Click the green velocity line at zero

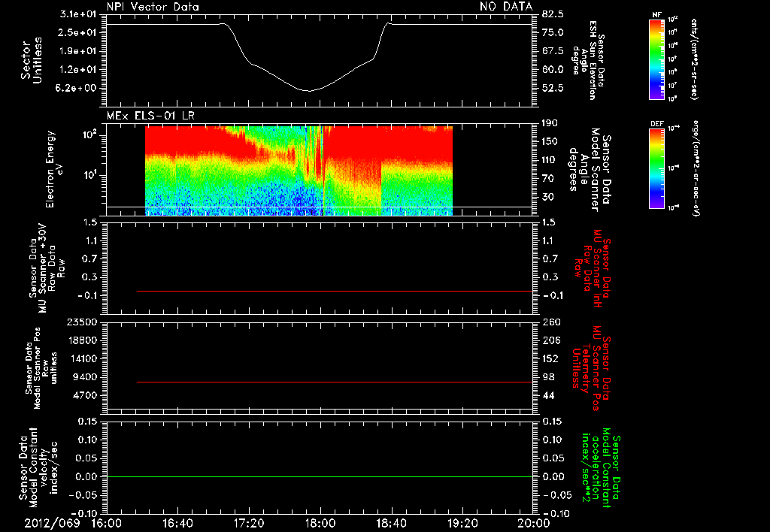tap(320, 476)
